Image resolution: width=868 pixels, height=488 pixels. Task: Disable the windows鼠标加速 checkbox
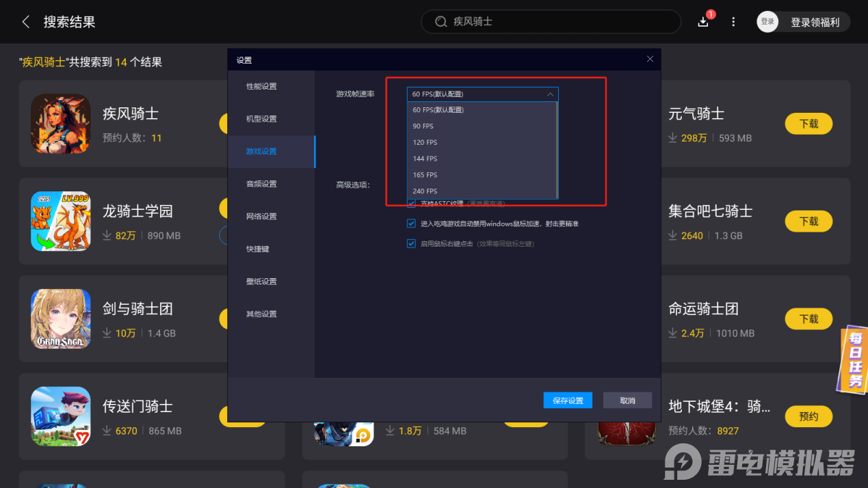pos(412,223)
